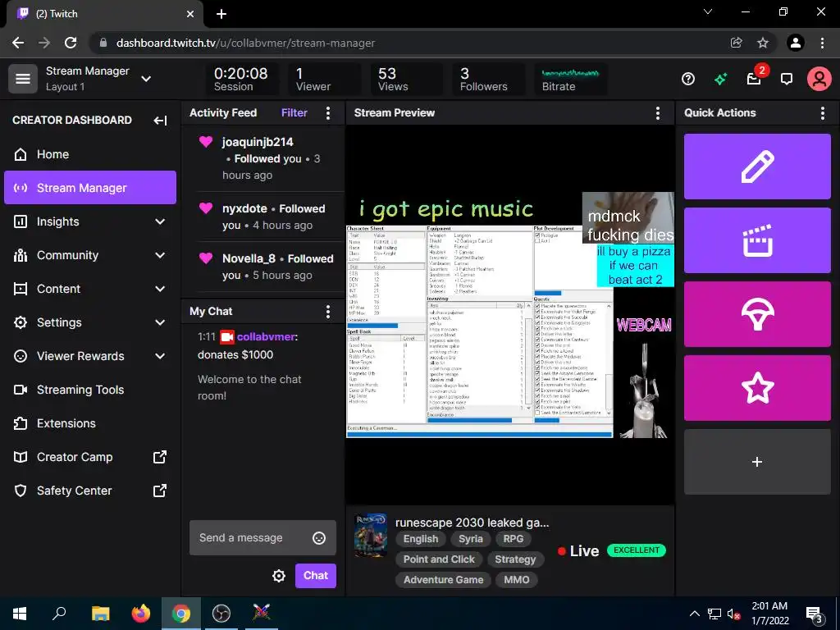This screenshot has width=840, height=630.
Task: Click the MMO tag
Action: (517, 580)
